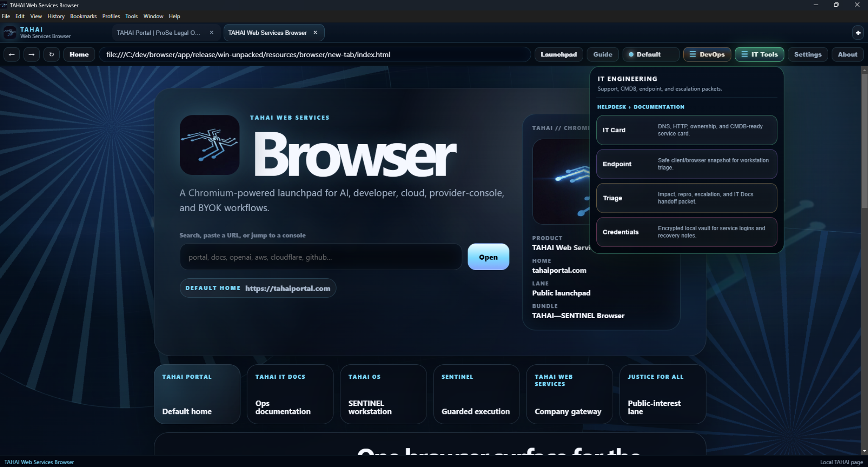
Task: Click the blue Open button
Action: coord(488,257)
